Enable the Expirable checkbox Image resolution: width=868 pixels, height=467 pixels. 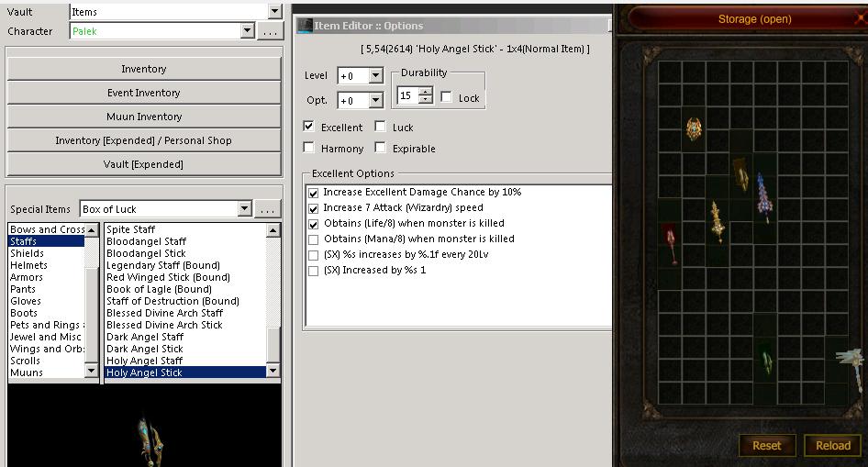pyautogui.click(x=380, y=147)
